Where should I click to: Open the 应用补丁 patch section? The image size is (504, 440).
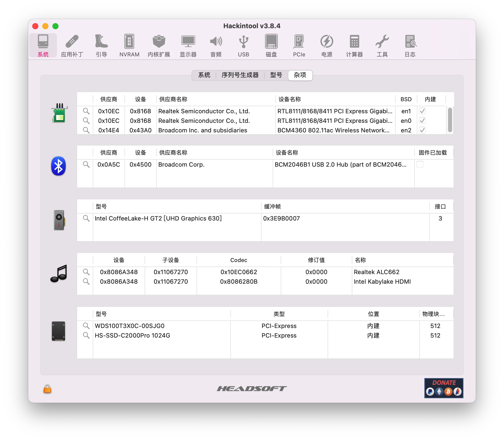(72, 46)
